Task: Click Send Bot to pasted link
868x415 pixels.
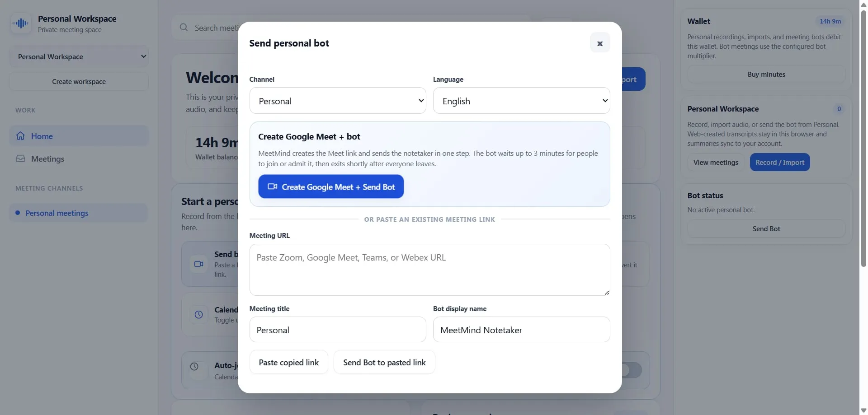Action: coord(384,362)
